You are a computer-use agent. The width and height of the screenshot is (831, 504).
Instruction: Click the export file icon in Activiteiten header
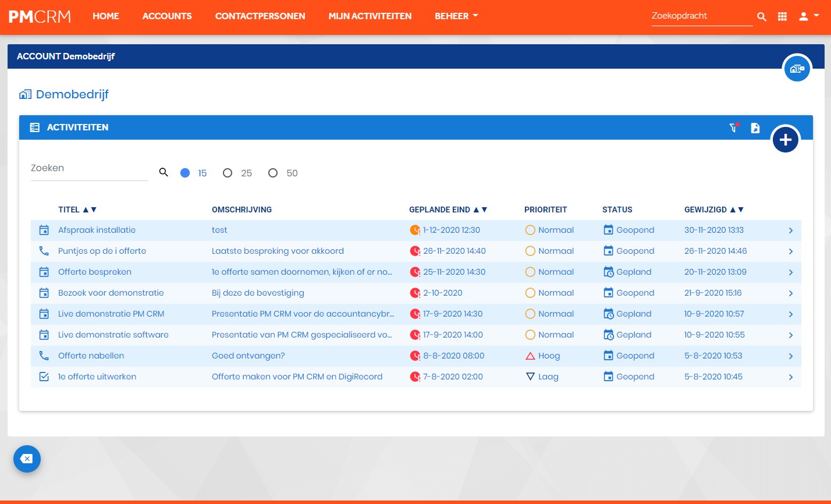tap(755, 127)
